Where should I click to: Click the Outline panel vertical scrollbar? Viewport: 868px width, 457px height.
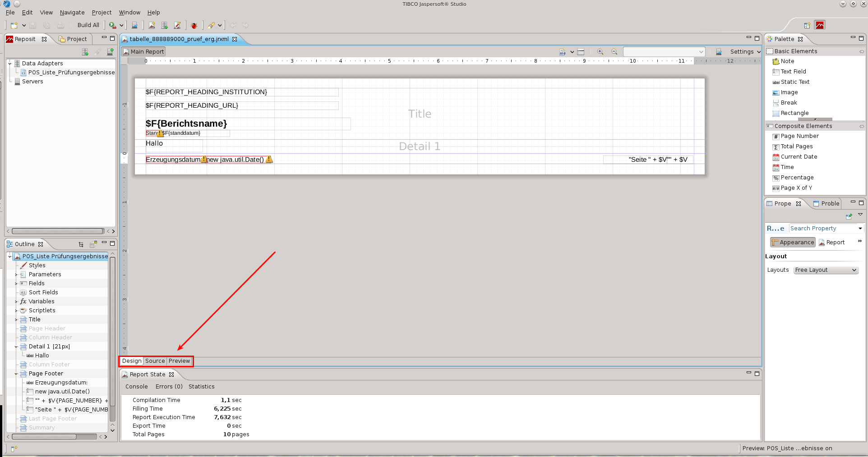112,338
